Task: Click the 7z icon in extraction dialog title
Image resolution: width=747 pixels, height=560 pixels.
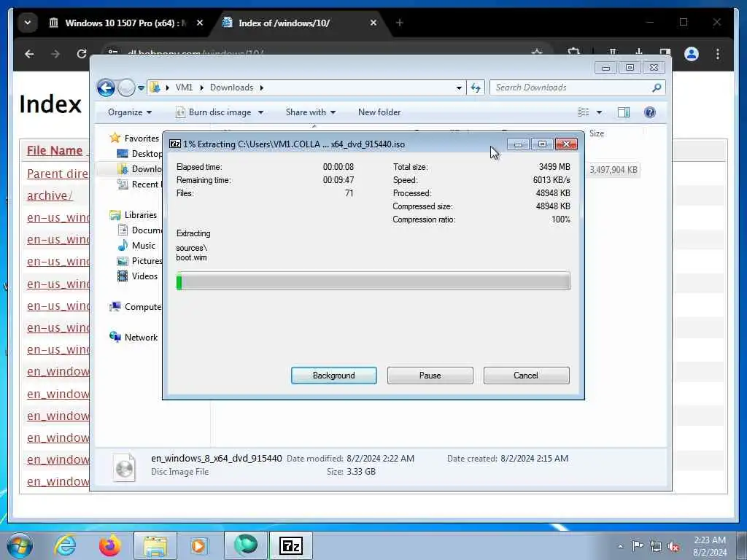Action: pyautogui.click(x=175, y=144)
